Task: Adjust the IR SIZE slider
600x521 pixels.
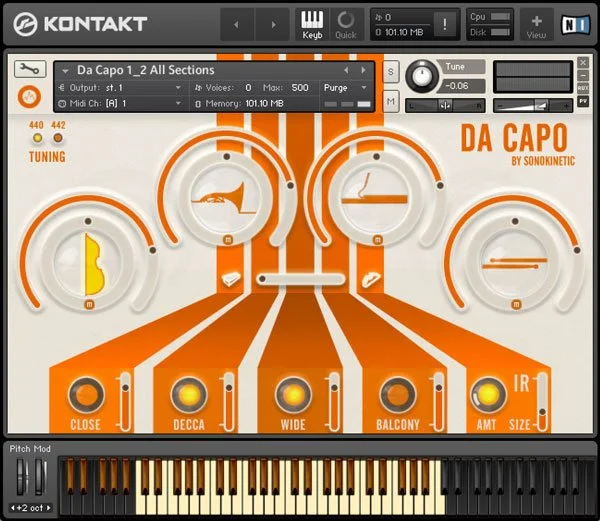Action: [542, 402]
